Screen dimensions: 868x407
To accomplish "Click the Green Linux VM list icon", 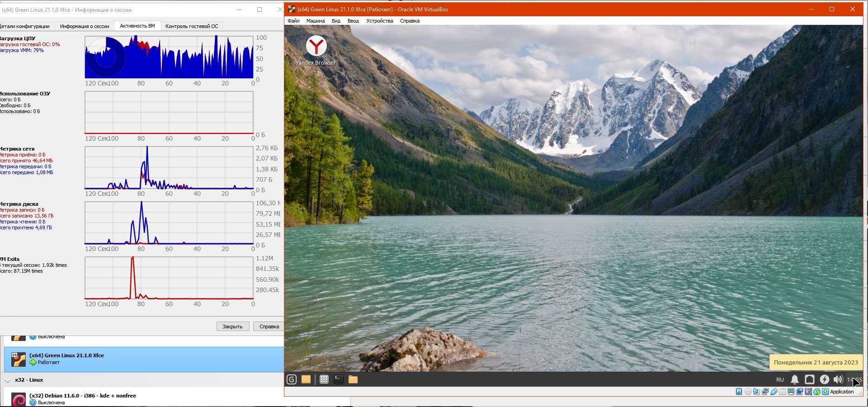I will point(19,360).
